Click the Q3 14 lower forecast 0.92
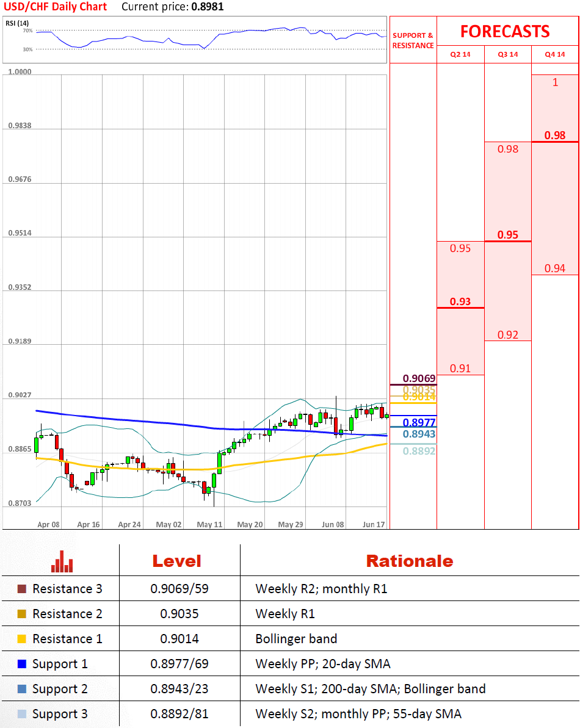This screenshot has height=728, width=580. click(x=507, y=335)
